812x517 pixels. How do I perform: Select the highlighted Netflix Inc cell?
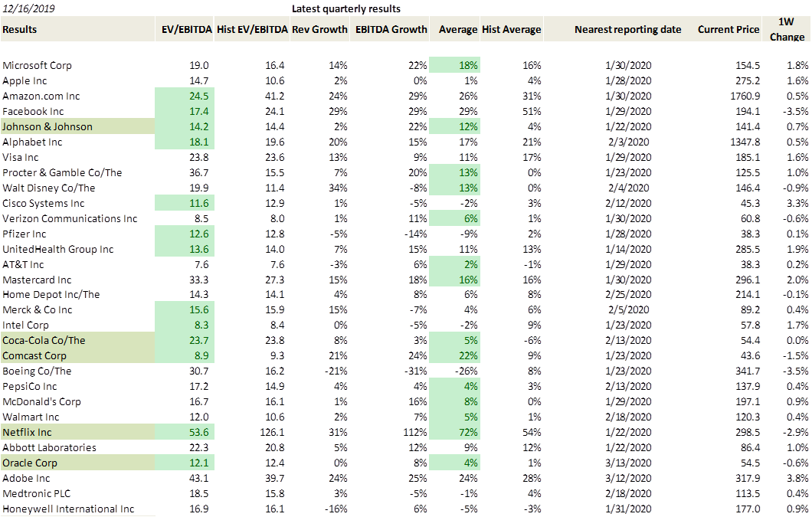(x=77, y=432)
